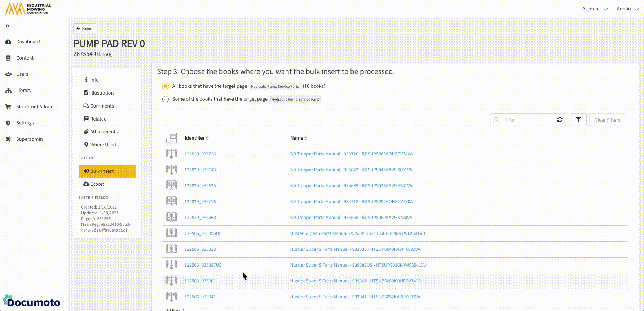Viewport: 644px width, 311px height.
Task: Select 'All books that have the target page'
Action: (165, 86)
